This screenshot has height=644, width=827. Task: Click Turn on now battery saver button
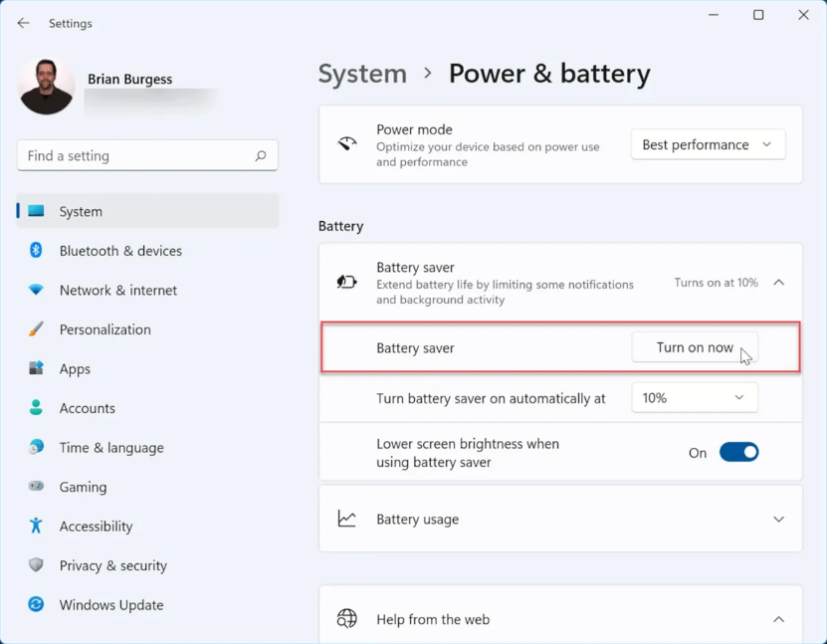point(695,347)
